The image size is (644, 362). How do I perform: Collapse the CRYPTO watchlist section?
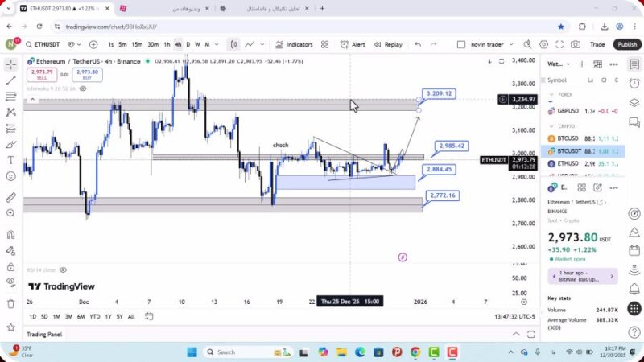tap(552, 126)
